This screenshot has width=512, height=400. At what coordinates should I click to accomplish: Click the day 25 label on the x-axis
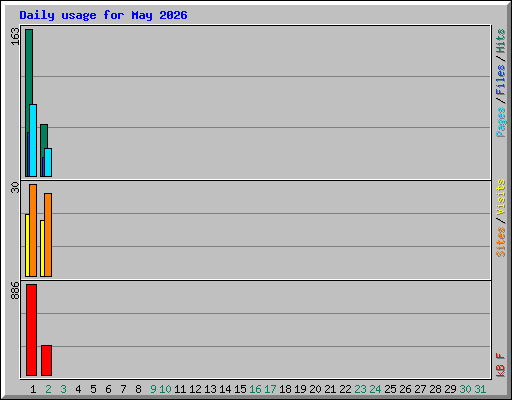(x=390, y=389)
